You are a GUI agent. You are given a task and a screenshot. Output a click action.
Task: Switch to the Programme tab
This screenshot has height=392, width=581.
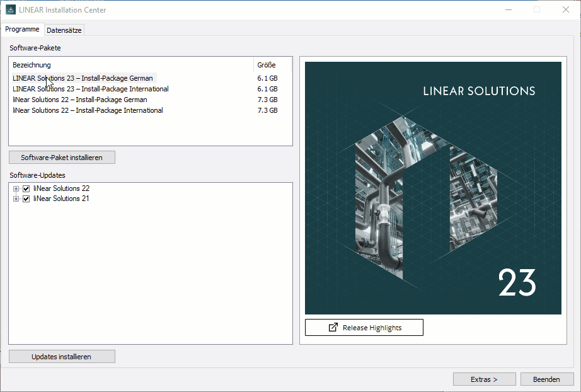pyautogui.click(x=22, y=29)
